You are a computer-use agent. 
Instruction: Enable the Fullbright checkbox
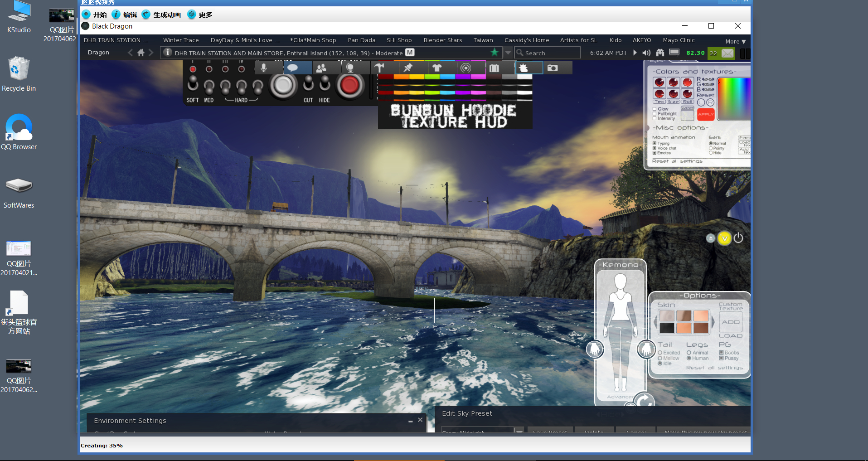pyautogui.click(x=655, y=114)
